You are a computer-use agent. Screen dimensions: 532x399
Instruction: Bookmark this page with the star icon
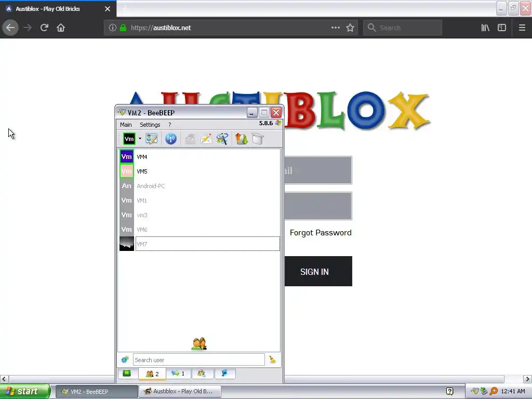(350, 28)
